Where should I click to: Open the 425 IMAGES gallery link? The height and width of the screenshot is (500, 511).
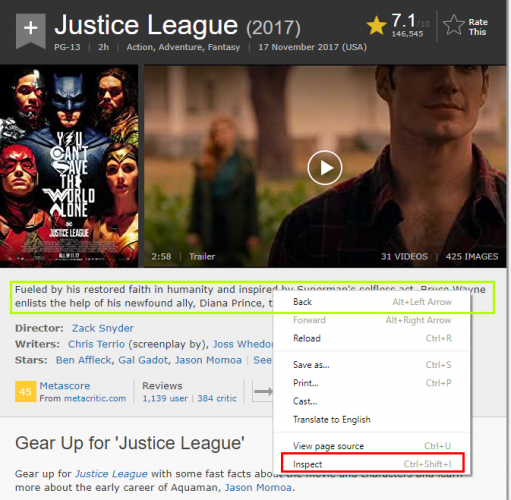pyautogui.click(x=472, y=256)
